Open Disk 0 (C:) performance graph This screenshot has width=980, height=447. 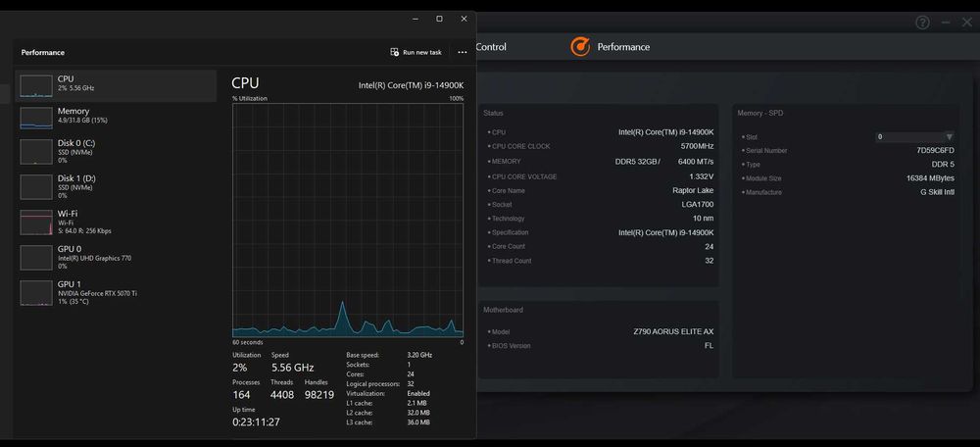[116, 151]
